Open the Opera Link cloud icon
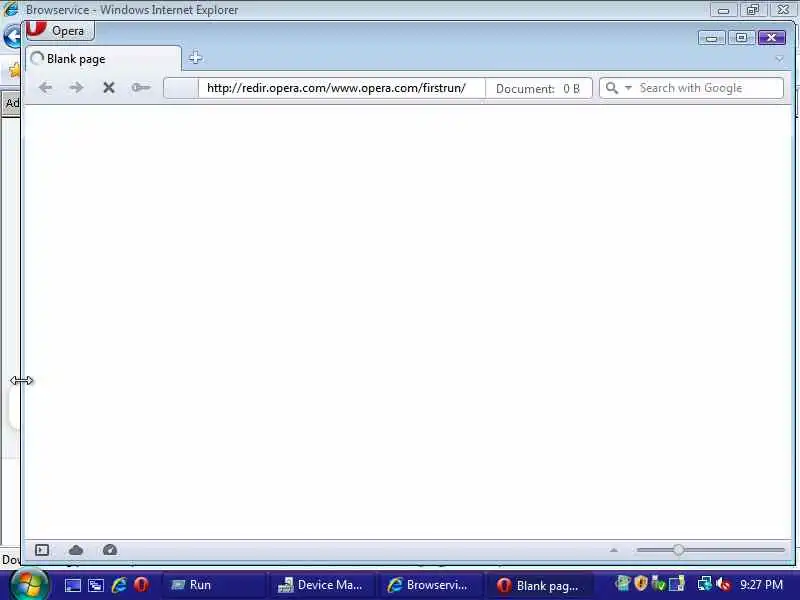The width and height of the screenshot is (800, 600). coord(76,550)
